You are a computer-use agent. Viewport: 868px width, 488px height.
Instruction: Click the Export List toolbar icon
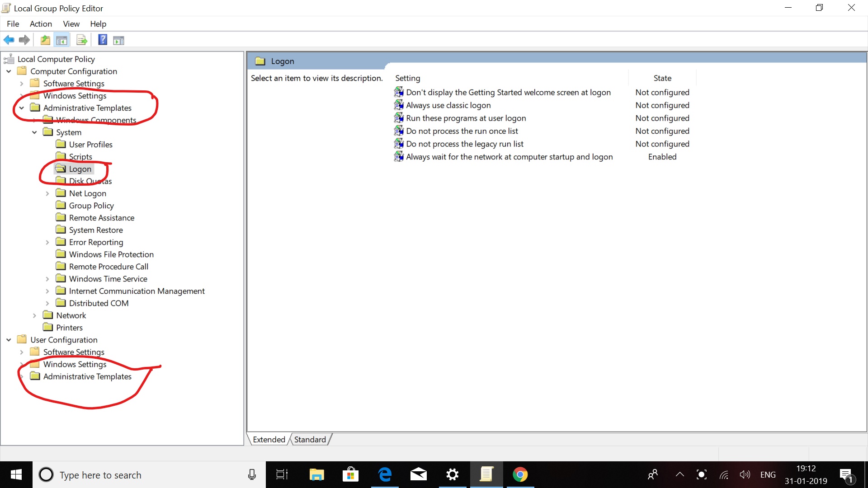(x=82, y=40)
